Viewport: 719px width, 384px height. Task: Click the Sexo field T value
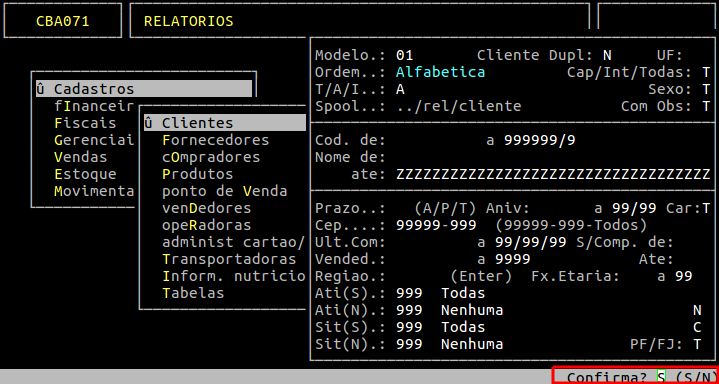[706, 89]
